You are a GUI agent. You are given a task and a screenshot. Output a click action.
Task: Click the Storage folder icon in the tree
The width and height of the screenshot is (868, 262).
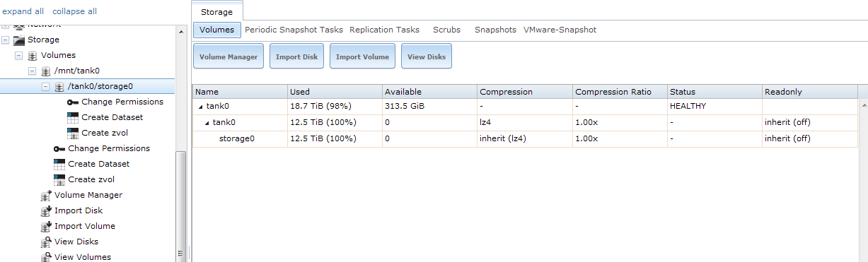tap(19, 40)
